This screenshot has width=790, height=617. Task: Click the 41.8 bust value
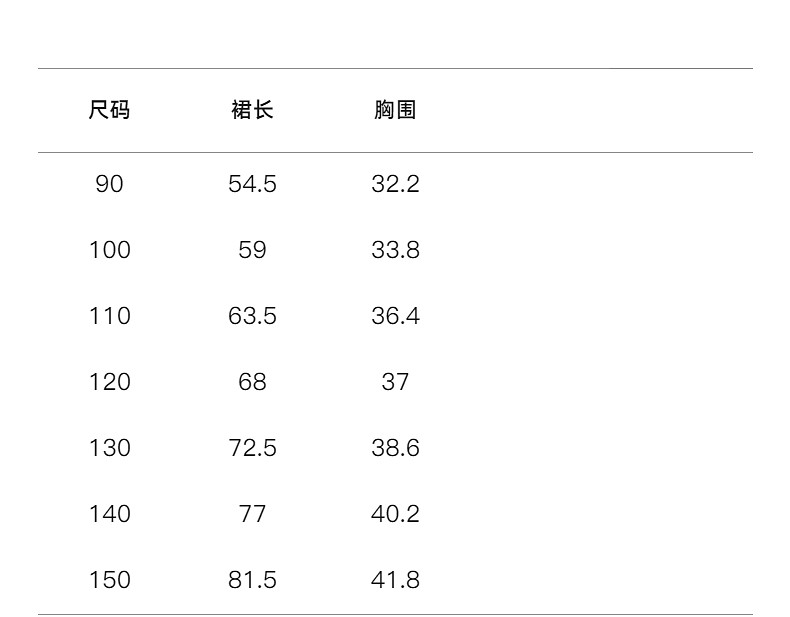[x=395, y=580]
